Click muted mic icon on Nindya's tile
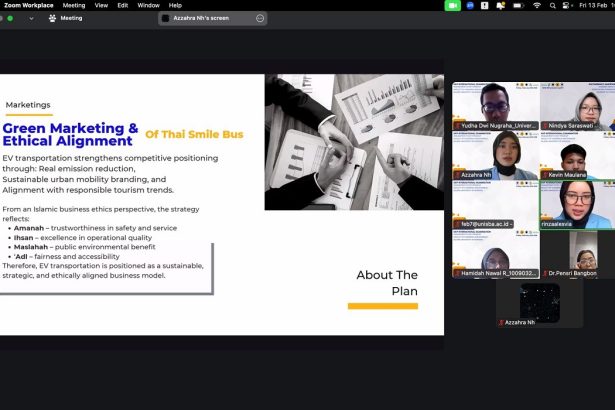Viewport: 615px width, 410px height. tap(545, 126)
